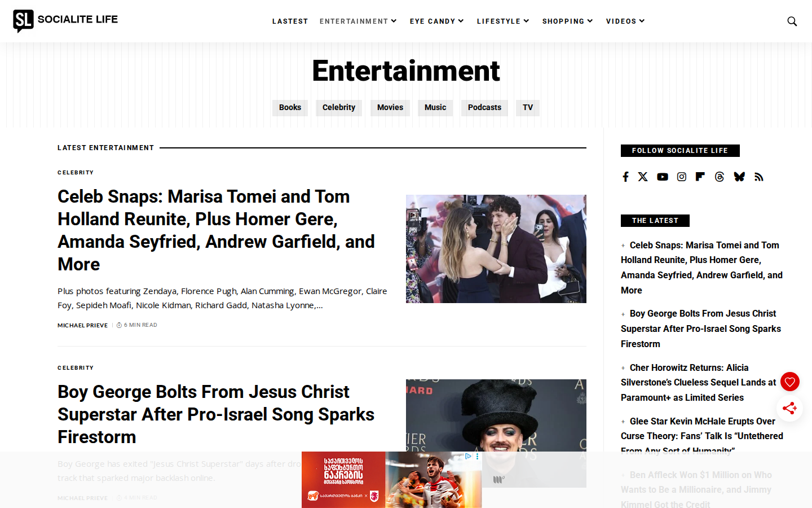Open the RSS feed icon

point(759,177)
